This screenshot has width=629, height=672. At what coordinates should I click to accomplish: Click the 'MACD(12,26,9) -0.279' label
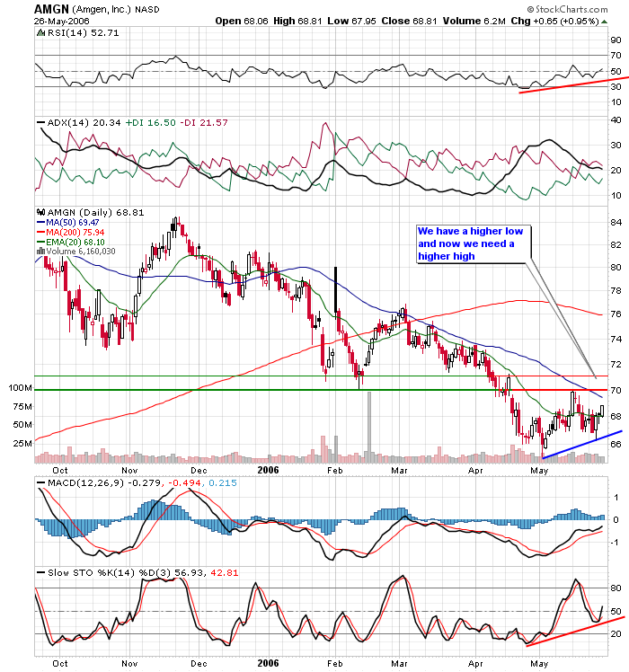104,483
